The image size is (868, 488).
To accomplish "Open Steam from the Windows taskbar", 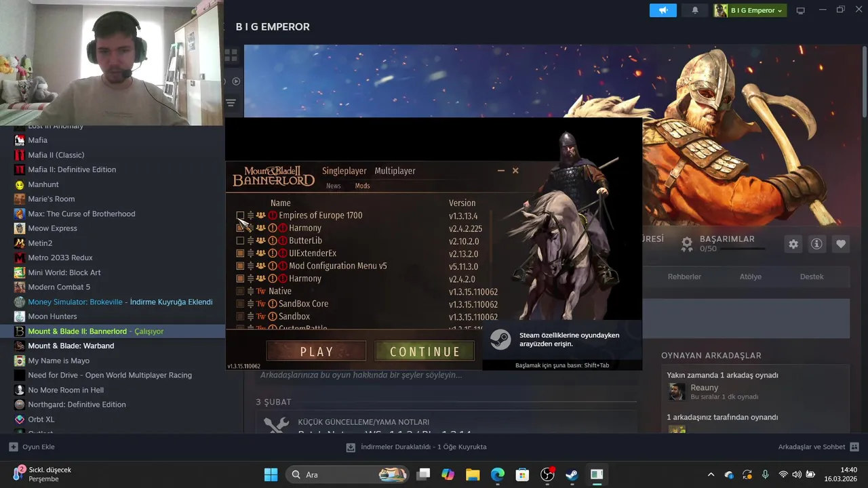I will [572, 474].
